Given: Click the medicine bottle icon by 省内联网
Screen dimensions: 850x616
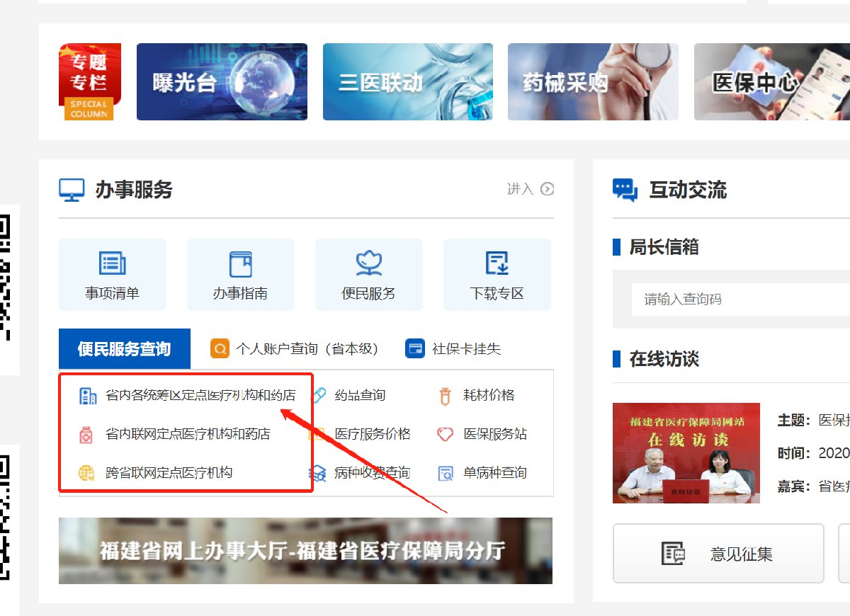Looking at the screenshot, I should pyautogui.click(x=86, y=434).
